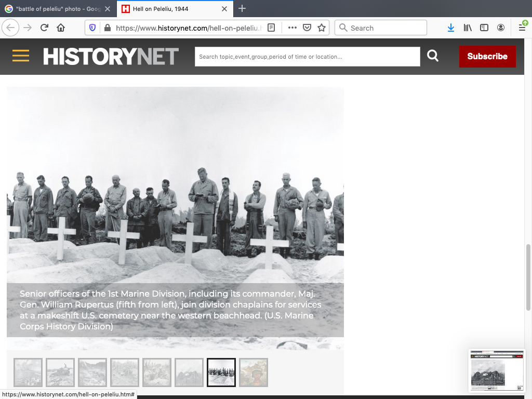Click the red Subscribe button
Viewport: 532px width, 399px height.
[x=487, y=56]
